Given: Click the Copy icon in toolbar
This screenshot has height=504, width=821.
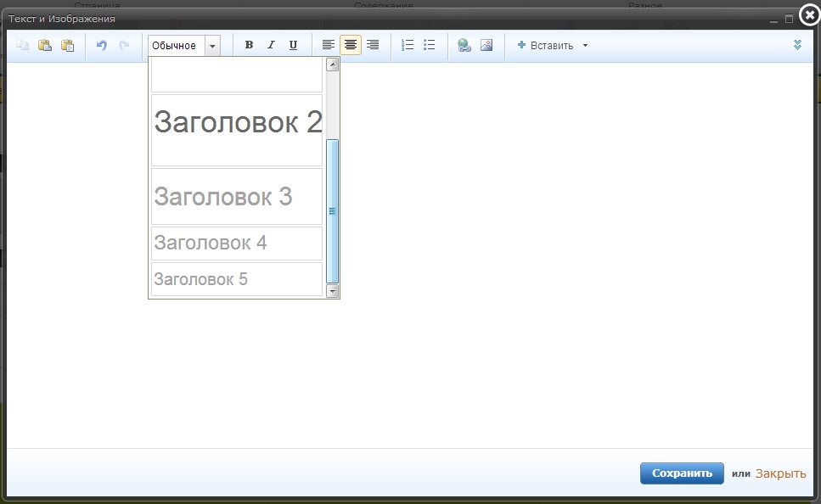Looking at the screenshot, I should coord(23,46).
